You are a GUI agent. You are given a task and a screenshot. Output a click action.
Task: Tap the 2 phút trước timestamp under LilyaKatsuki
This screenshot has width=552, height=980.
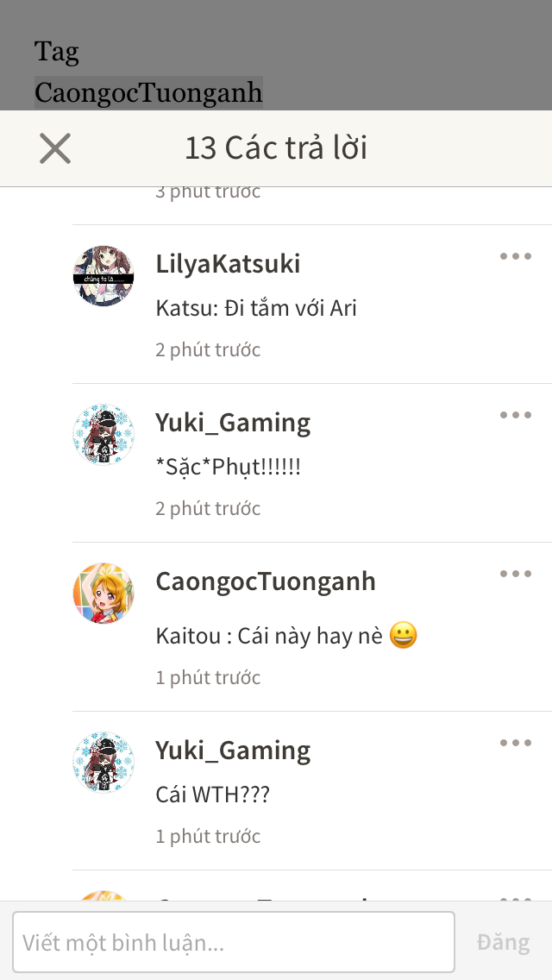[208, 349]
